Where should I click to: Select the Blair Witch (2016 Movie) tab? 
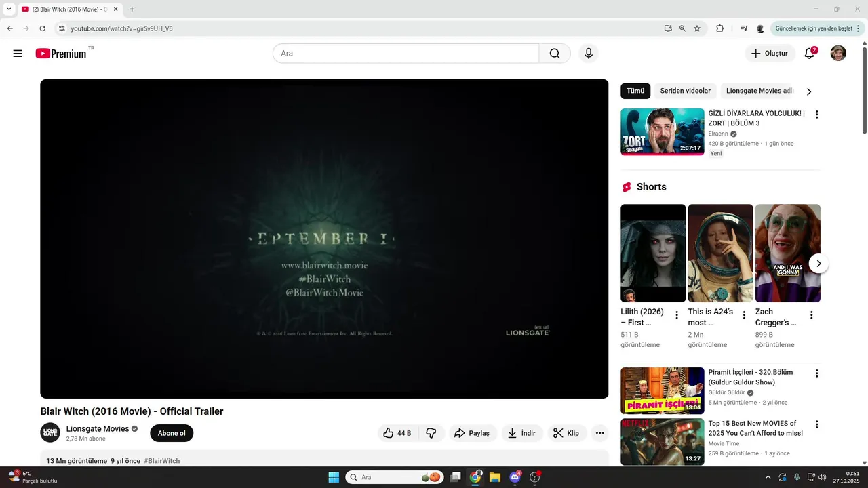[x=70, y=9]
